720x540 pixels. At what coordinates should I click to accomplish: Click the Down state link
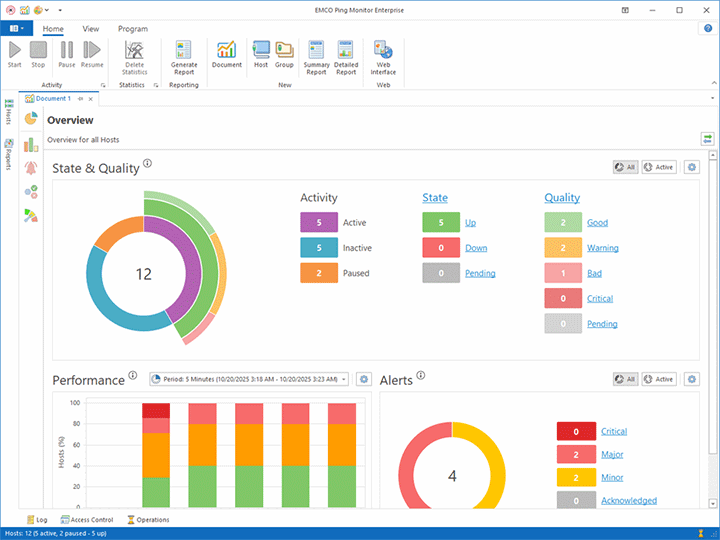point(476,248)
